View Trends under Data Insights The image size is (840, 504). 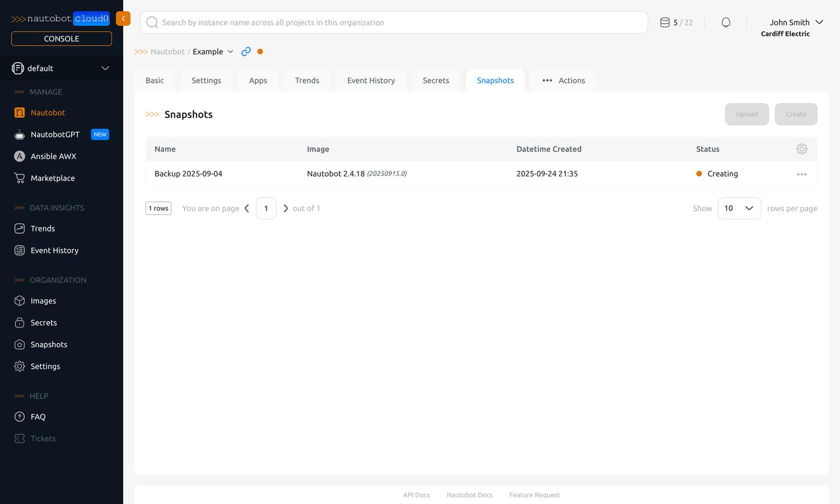(x=41, y=228)
